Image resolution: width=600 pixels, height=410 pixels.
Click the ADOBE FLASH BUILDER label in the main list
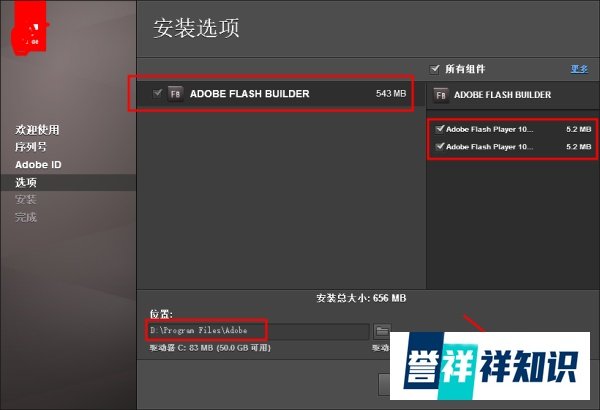click(249, 94)
